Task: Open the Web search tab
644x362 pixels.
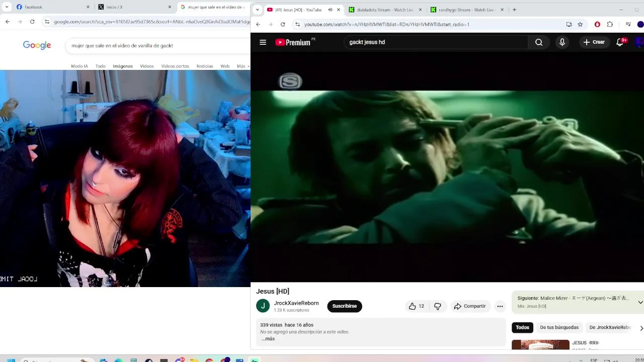Action: tap(225, 66)
